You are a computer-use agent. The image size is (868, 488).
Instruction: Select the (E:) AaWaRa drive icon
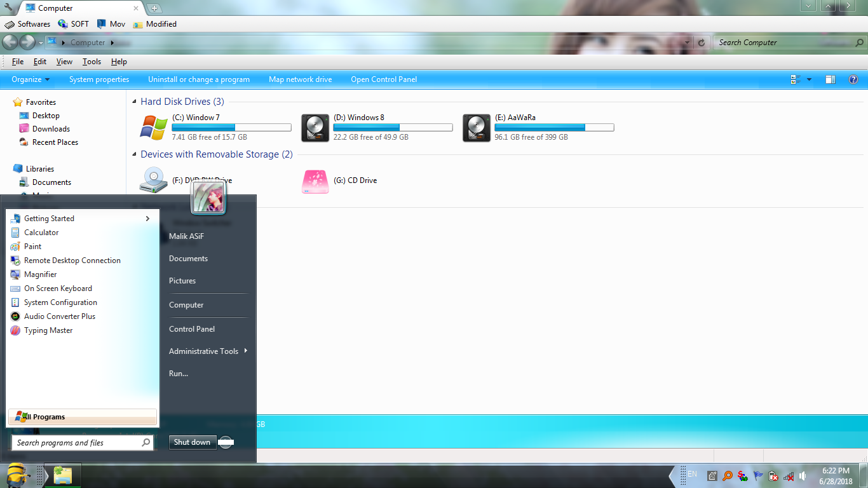point(477,128)
